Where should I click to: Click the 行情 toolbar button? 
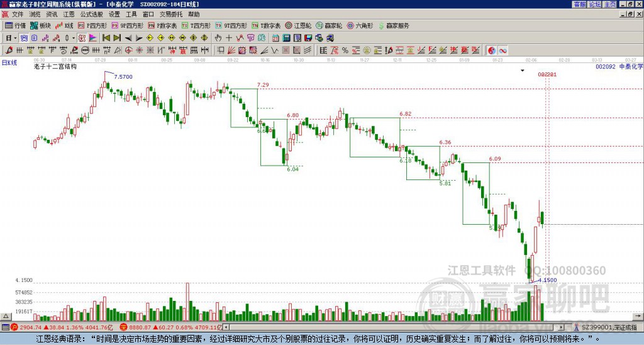click(x=15, y=25)
